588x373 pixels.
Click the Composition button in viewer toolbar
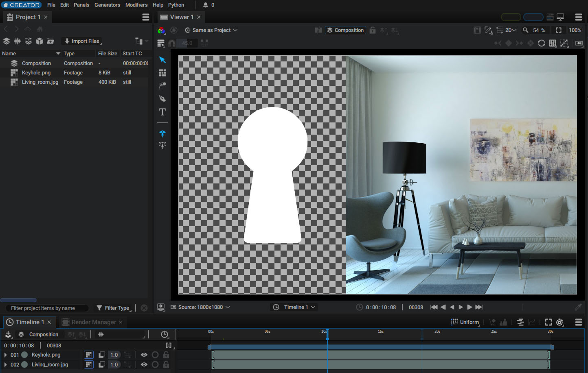[345, 30]
